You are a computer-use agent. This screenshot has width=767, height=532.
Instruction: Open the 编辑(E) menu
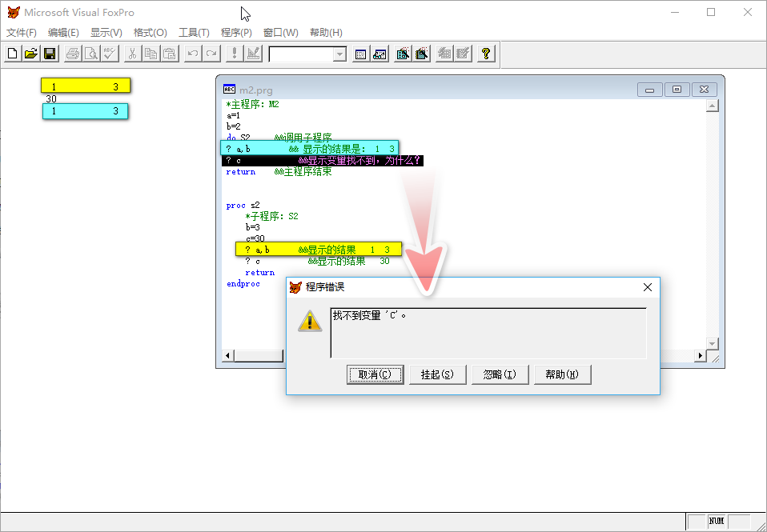click(x=63, y=33)
